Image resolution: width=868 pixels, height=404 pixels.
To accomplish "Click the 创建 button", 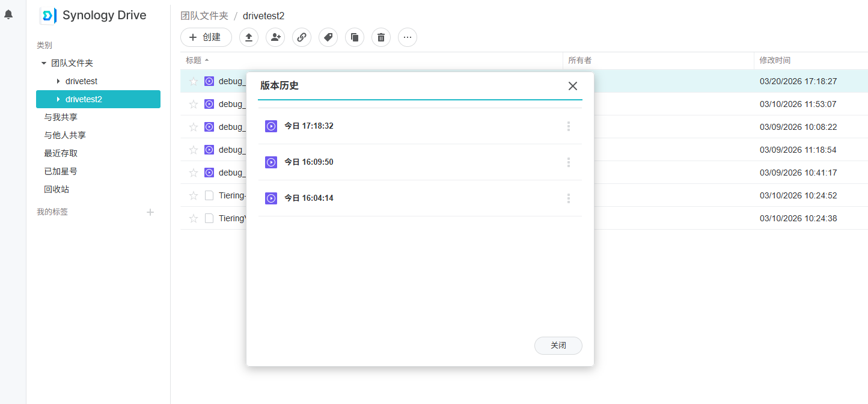I will coord(206,37).
